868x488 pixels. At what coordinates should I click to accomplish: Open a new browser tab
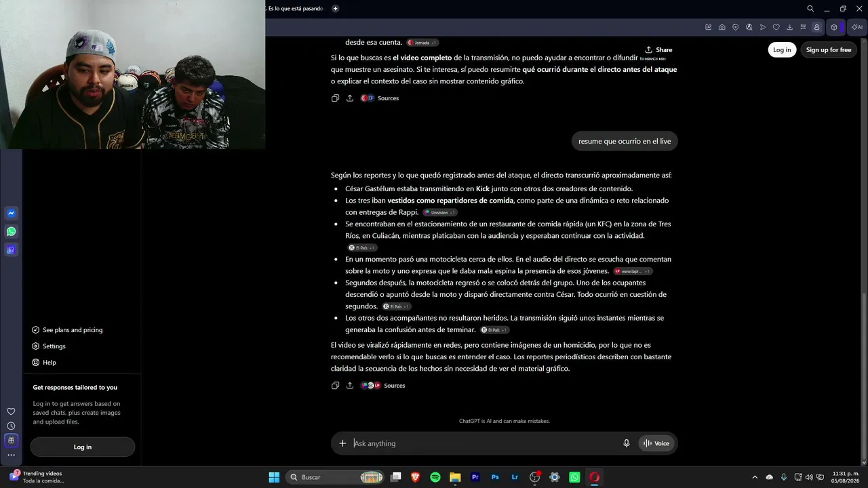coord(335,9)
